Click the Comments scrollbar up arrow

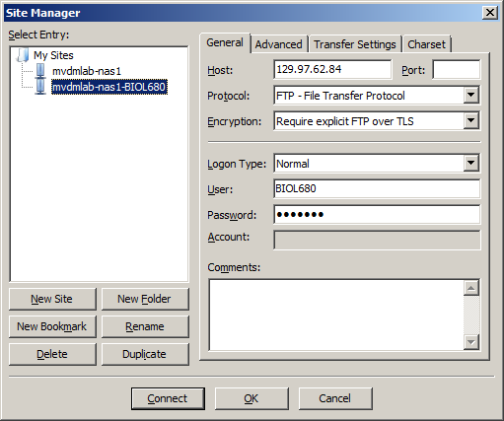tap(471, 288)
